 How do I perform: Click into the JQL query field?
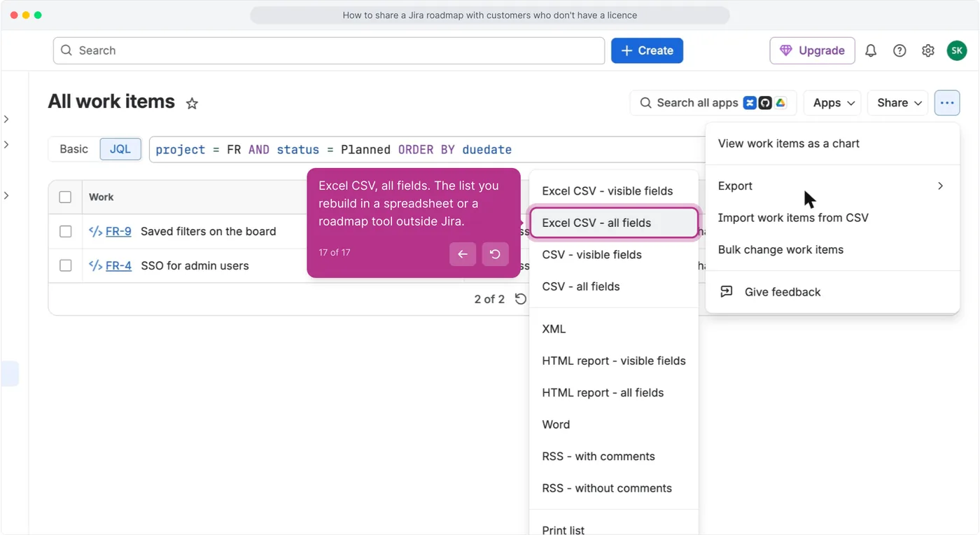(427, 149)
